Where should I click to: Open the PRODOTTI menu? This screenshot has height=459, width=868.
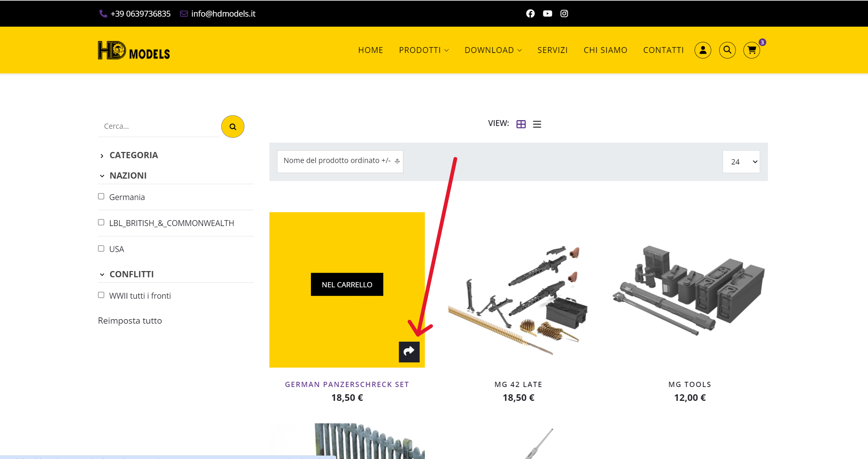(423, 50)
